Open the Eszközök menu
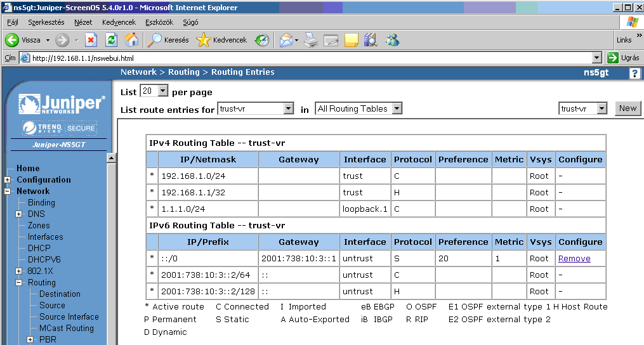 pos(159,22)
